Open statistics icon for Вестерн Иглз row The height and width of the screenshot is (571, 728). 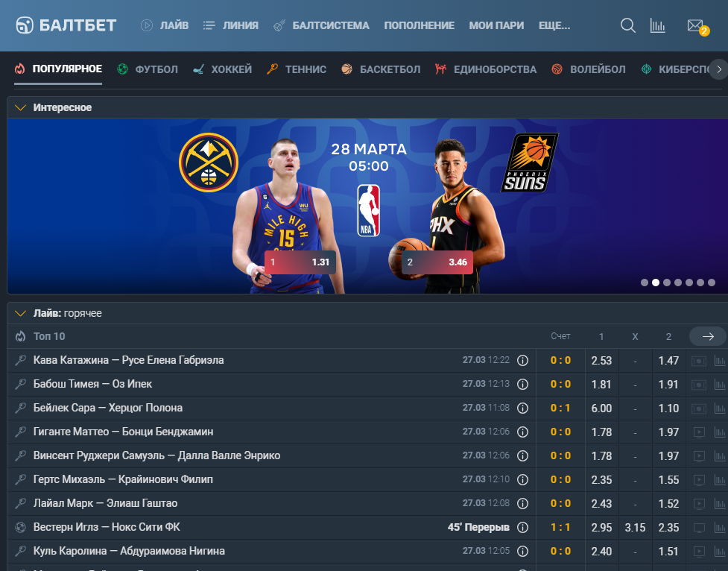(720, 528)
